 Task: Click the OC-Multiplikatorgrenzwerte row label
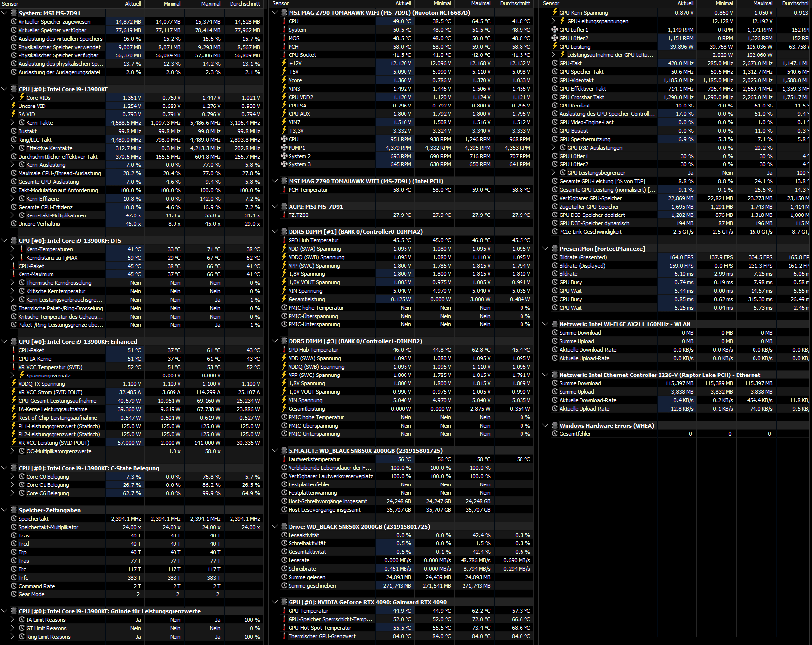pos(58,451)
